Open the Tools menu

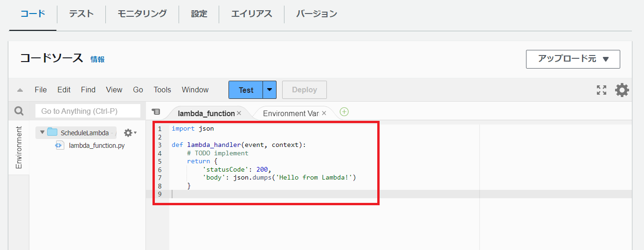(x=162, y=90)
